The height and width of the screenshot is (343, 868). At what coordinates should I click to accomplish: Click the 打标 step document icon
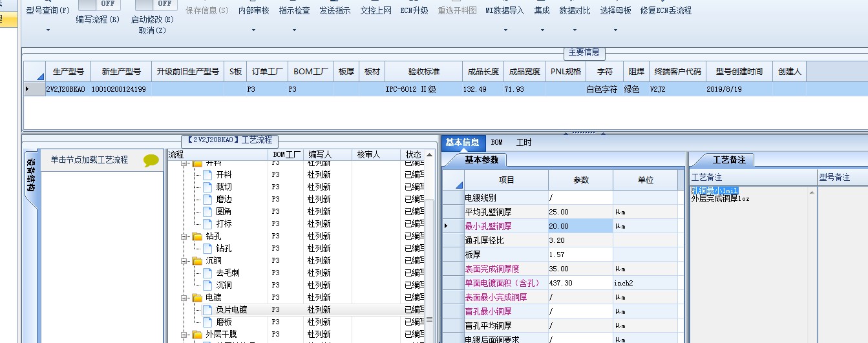[x=207, y=223]
